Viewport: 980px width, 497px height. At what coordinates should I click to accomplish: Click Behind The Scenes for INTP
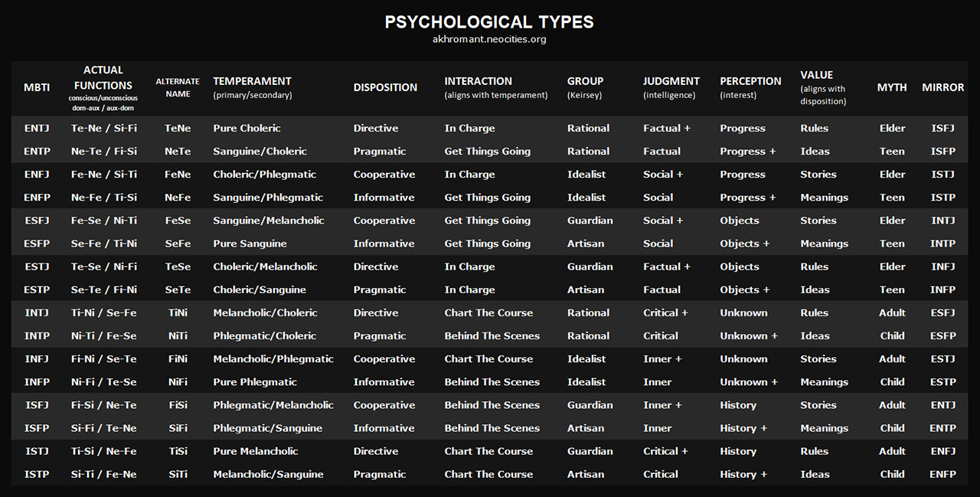pyautogui.click(x=491, y=335)
